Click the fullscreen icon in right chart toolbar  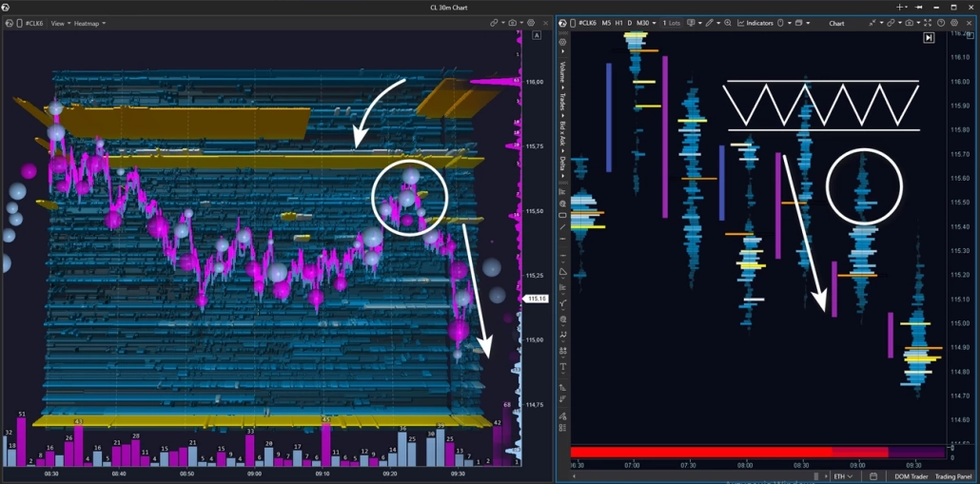pyautogui.click(x=927, y=23)
